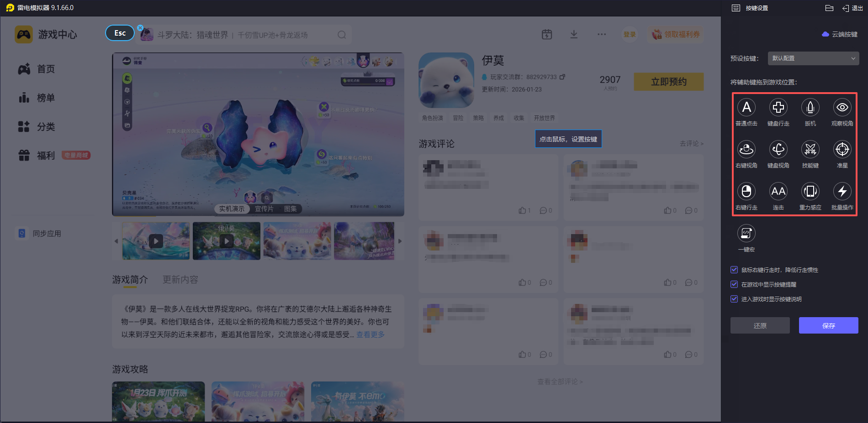Click the 立即预约 reserve button
This screenshot has width=868, height=423.
pos(669,82)
